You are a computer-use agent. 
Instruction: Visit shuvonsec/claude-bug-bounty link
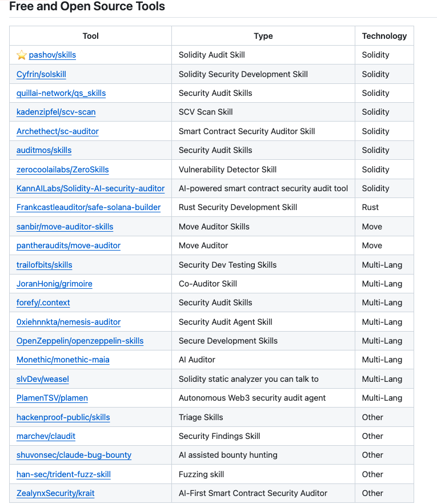pos(74,455)
